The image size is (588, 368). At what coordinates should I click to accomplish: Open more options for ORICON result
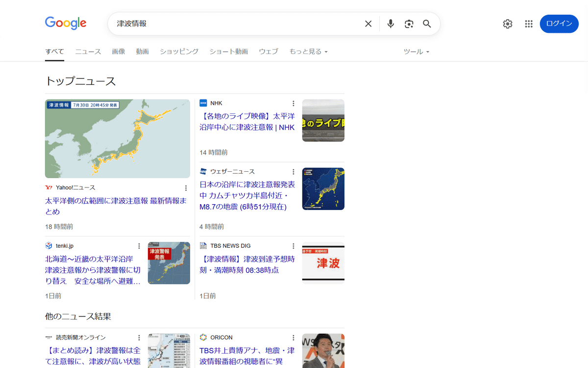click(294, 338)
